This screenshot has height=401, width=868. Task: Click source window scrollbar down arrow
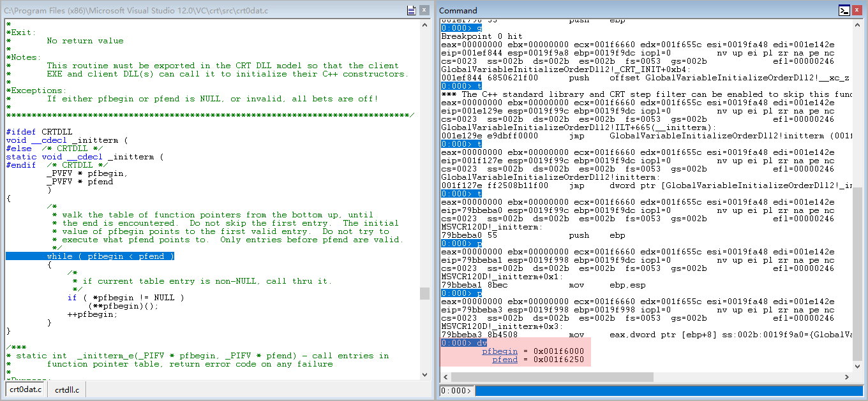[424, 374]
